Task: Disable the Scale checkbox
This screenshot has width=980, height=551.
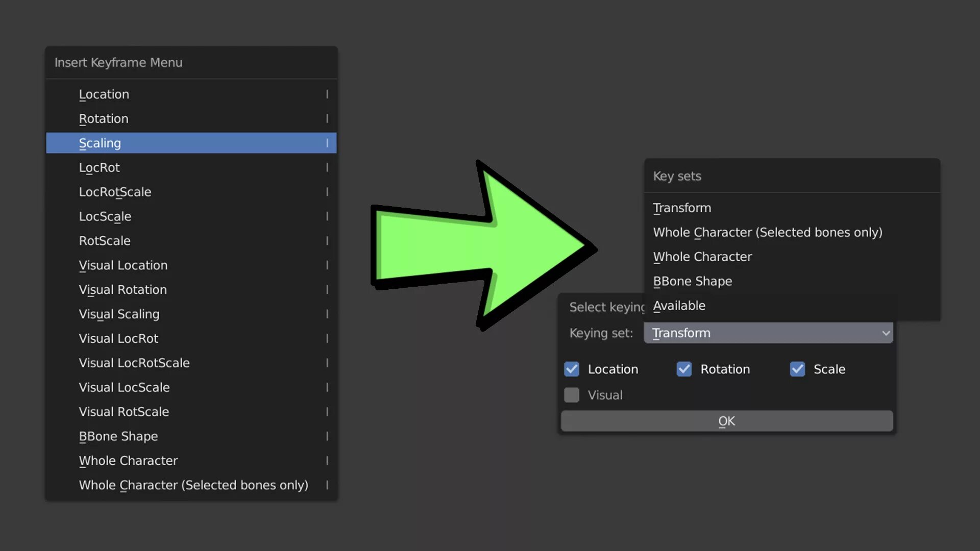Action: point(797,369)
